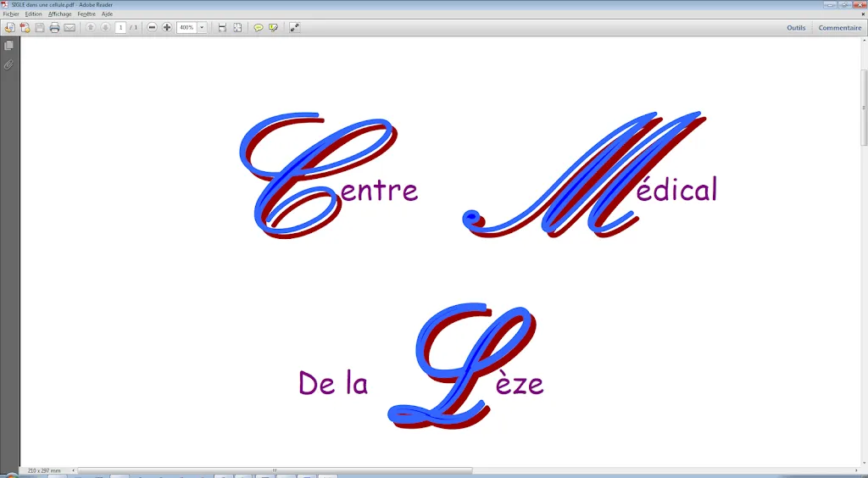Click the page number field
This screenshot has width=868, height=478.
pyautogui.click(x=120, y=27)
